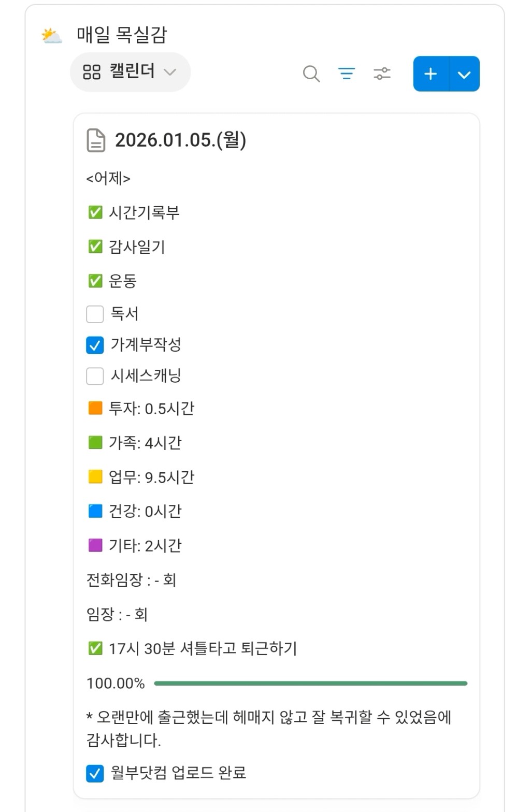
Task: Open the dropdown arrow next to plus button
Action: [x=464, y=74]
